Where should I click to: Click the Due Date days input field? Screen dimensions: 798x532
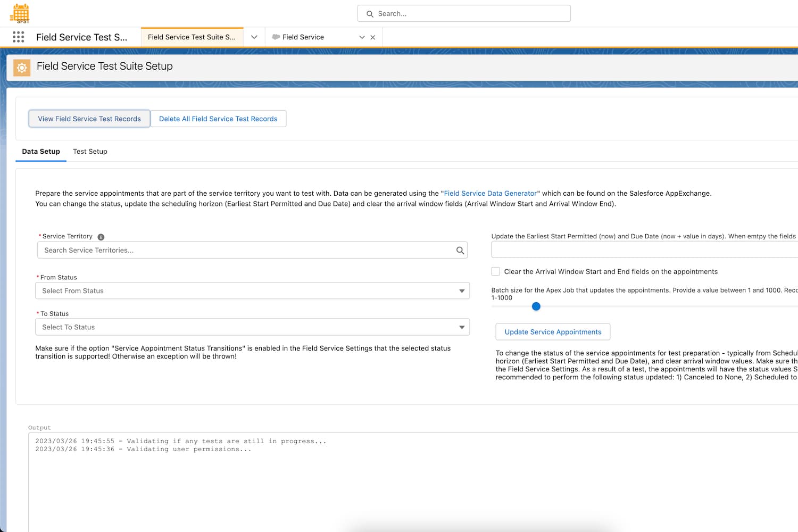644,250
